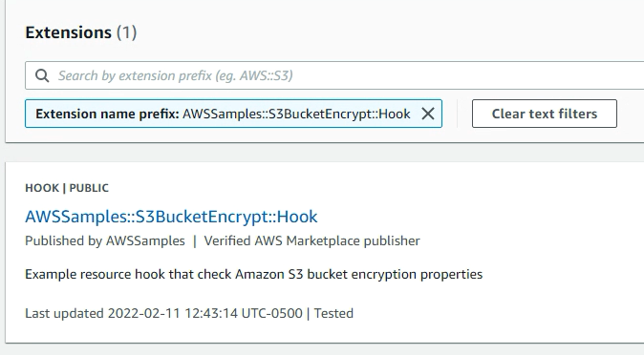
Task: Select the Extension name prefix label
Action: coord(107,114)
